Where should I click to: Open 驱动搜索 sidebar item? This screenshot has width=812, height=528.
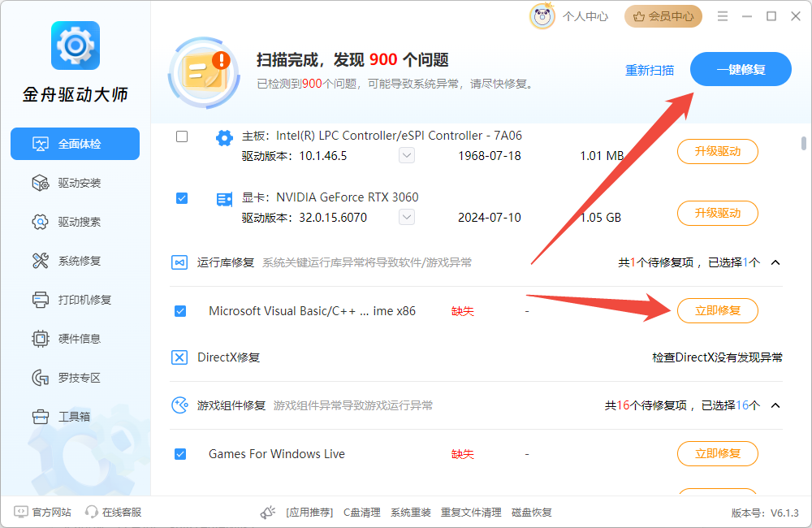pyautogui.click(x=75, y=222)
